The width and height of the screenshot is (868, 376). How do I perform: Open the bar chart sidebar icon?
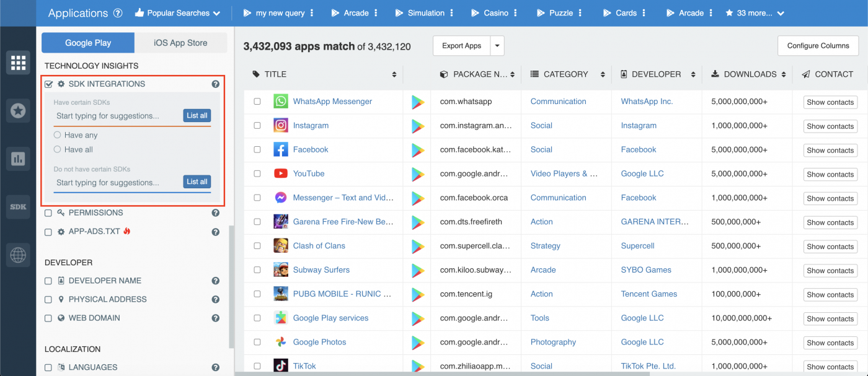point(18,159)
